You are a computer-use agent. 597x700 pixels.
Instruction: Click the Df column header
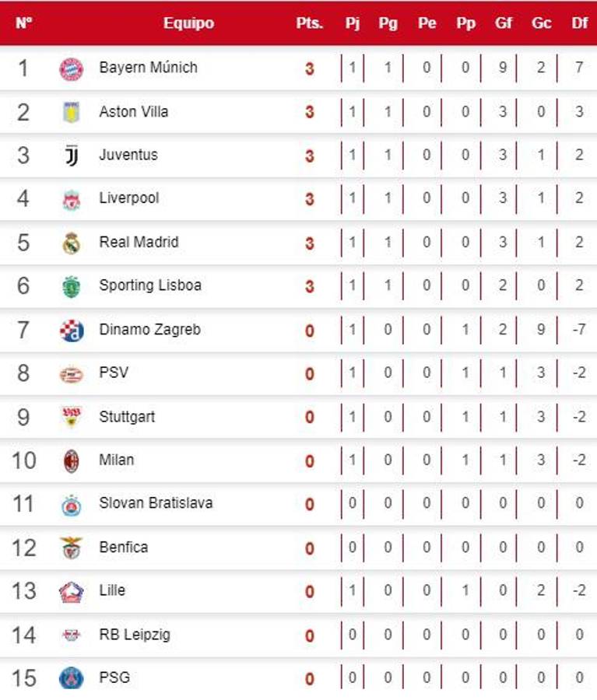579,23
